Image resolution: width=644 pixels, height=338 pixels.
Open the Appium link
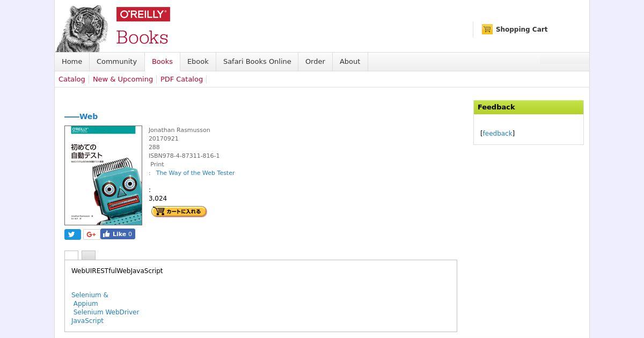tap(86, 304)
